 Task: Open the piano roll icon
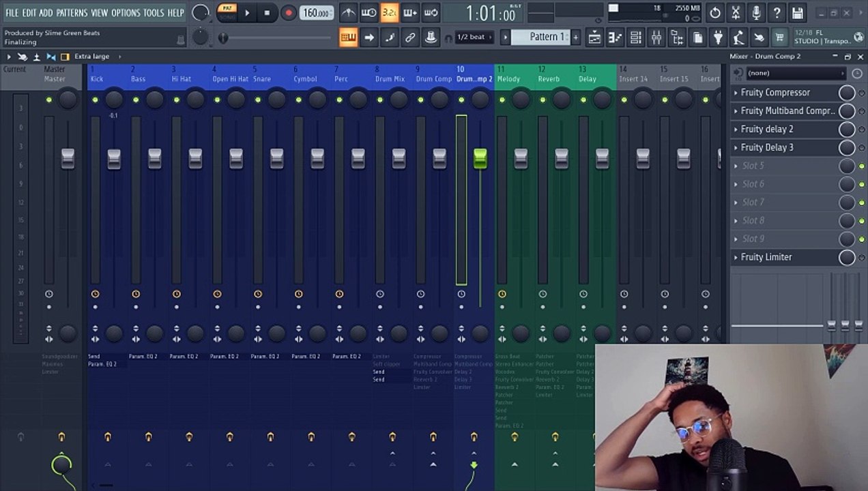pyautogui.click(x=615, y=38)
